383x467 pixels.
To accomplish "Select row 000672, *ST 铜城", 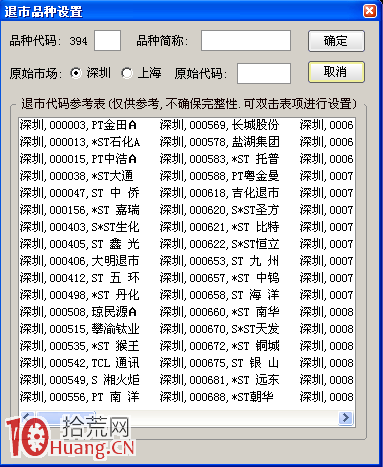I will (219, 346).
